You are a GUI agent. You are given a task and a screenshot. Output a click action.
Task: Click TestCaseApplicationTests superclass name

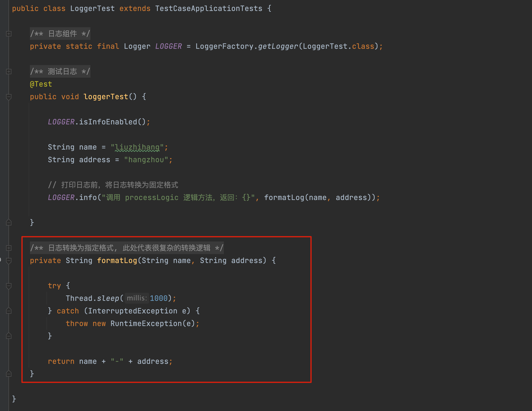tap(209, 9)
